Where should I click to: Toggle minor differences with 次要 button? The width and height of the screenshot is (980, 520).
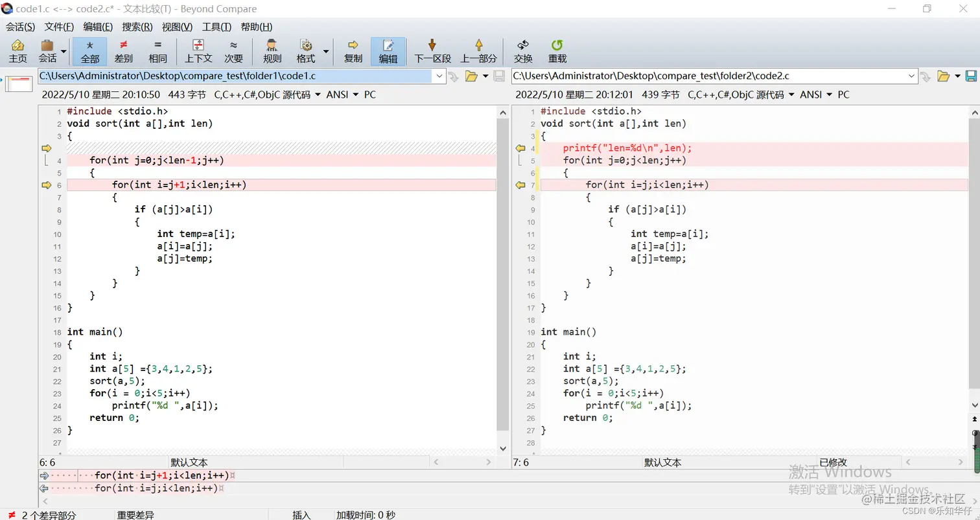click(233, 51)
